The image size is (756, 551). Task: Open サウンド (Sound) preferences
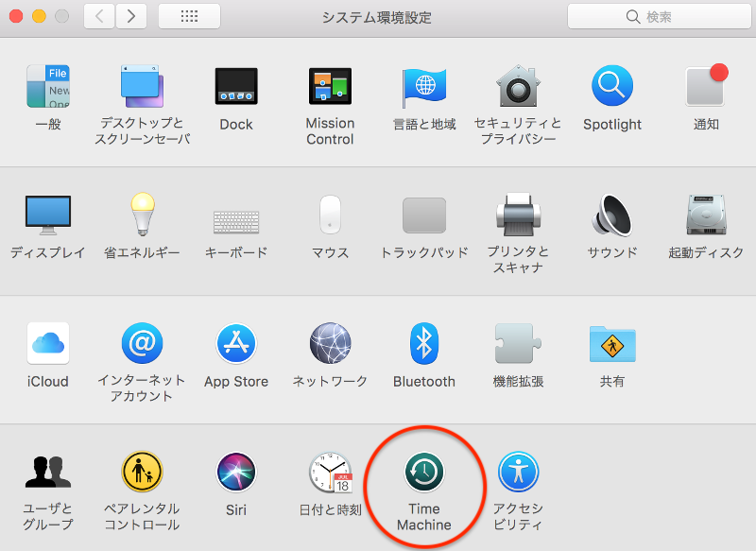click(611, 215)
